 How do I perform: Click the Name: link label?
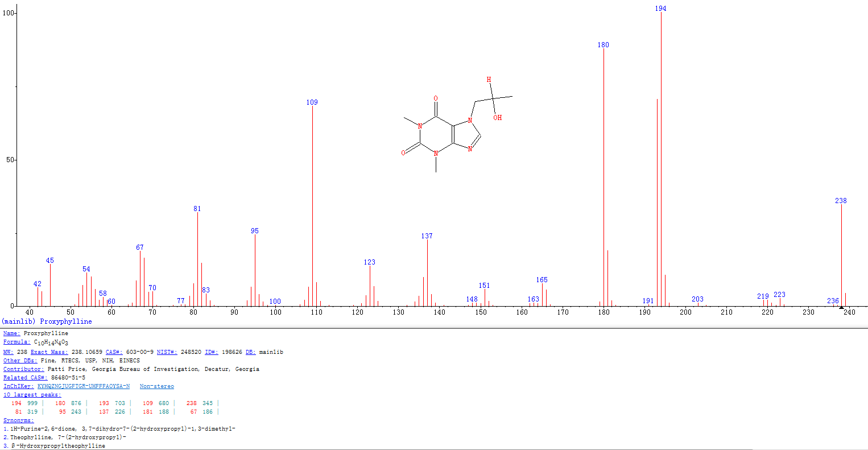pyautogui.click(x=11, y=333)
